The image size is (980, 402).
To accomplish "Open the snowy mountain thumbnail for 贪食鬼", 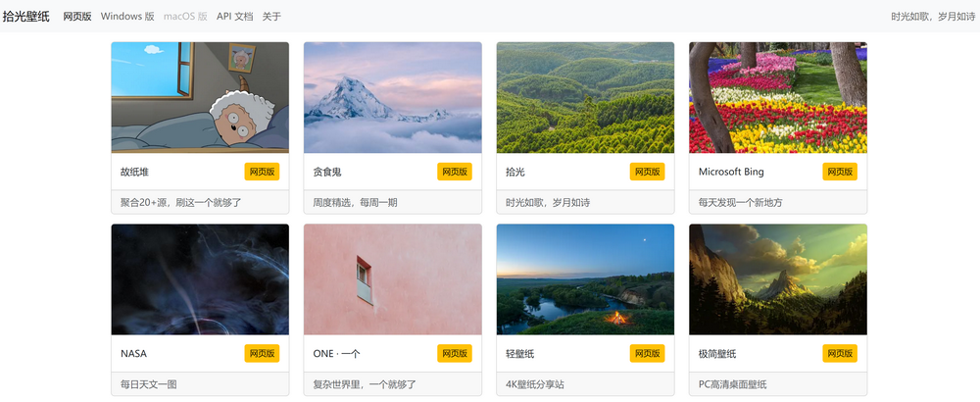I will point(393,97).
